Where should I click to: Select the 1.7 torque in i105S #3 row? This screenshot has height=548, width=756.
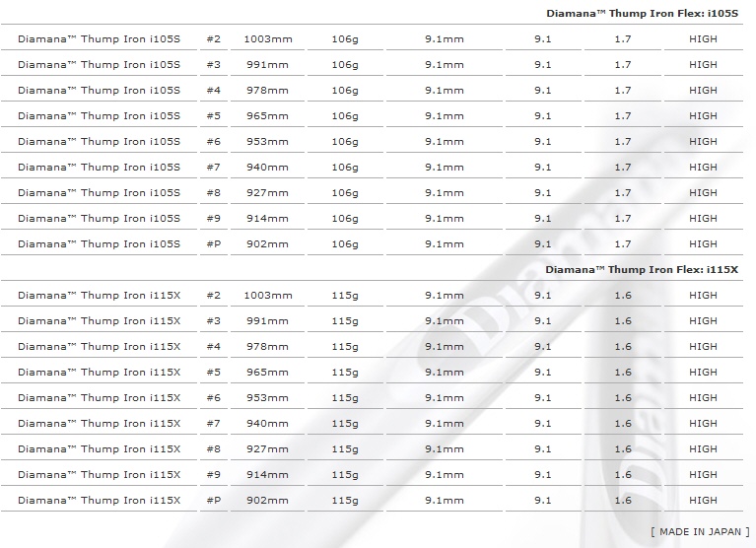tap(623, 65)
